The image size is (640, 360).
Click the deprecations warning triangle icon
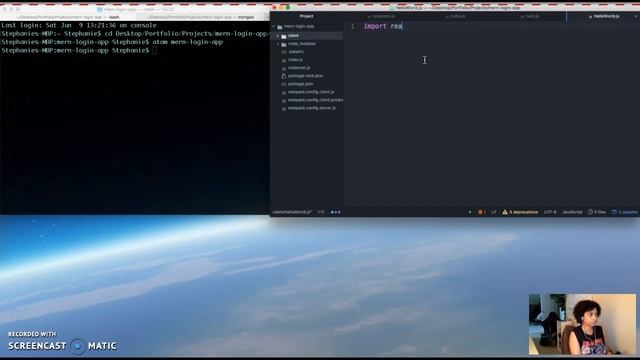point(505,212)
